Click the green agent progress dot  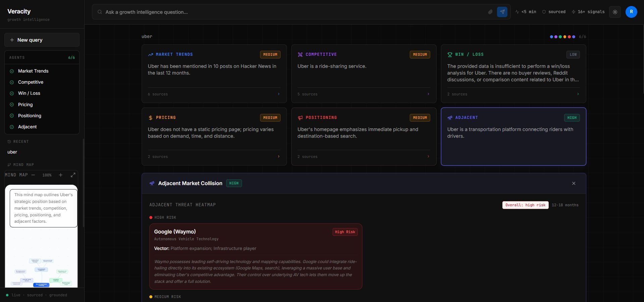click(x=560, y=37)
